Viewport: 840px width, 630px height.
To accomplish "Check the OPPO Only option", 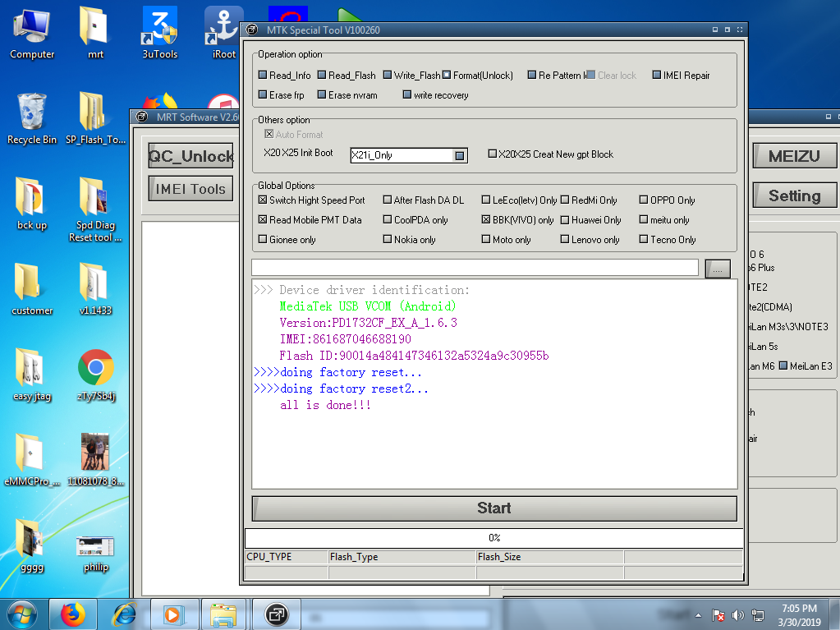I will tap(644, 200).
